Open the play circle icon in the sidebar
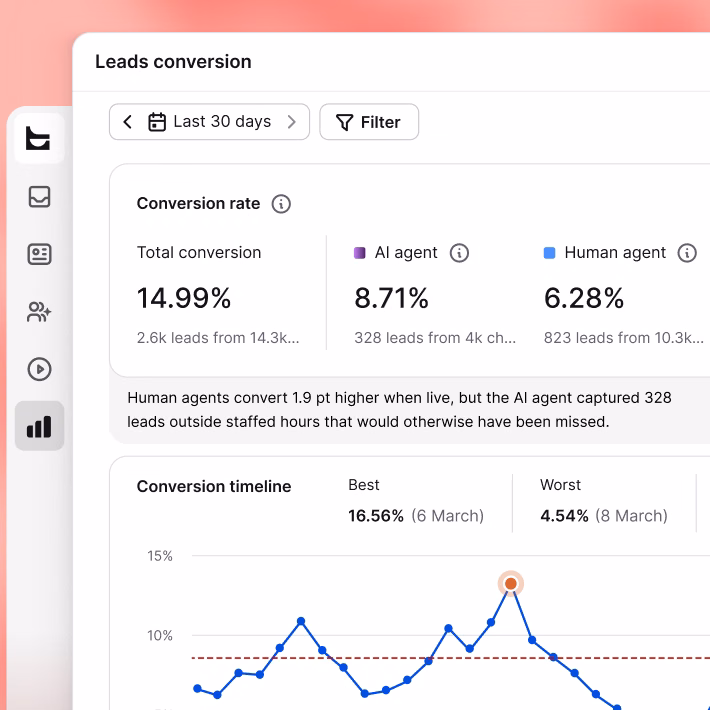 tap(39, 369)
